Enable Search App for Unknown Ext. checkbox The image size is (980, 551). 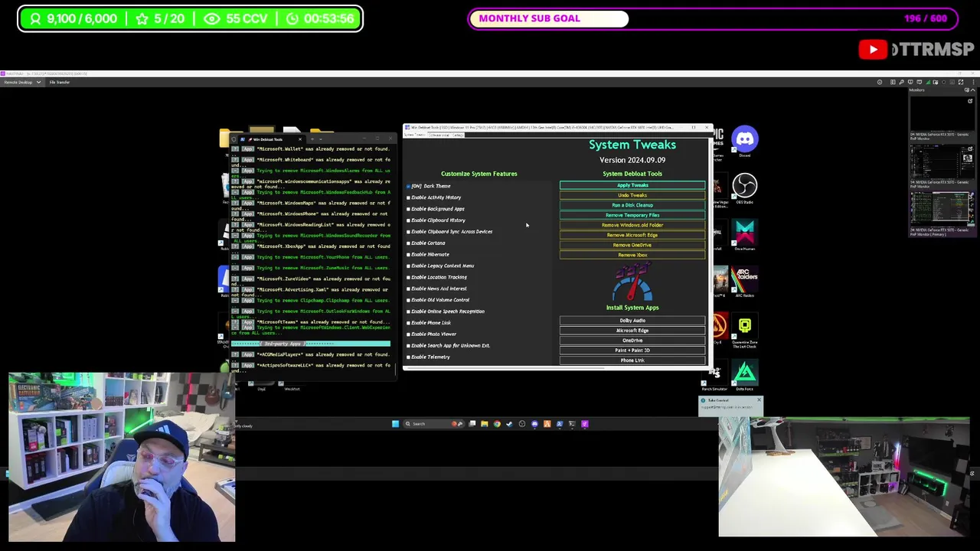[x=408, y=346]
